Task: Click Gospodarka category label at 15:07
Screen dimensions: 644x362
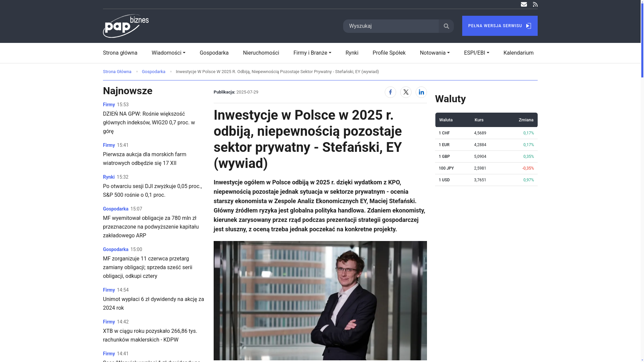Action: point(116,209)
